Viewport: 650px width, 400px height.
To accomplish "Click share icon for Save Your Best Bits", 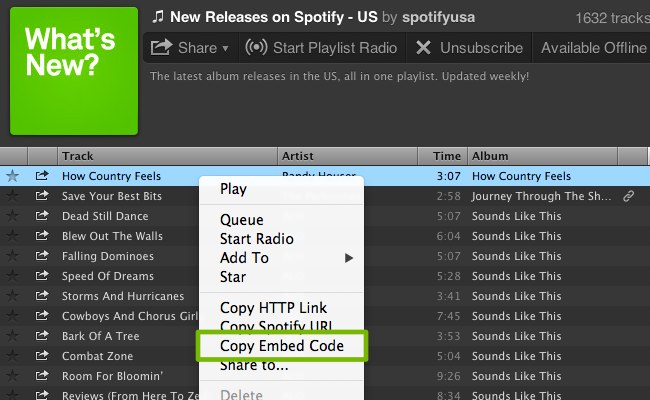I will [x=42, y=196].
